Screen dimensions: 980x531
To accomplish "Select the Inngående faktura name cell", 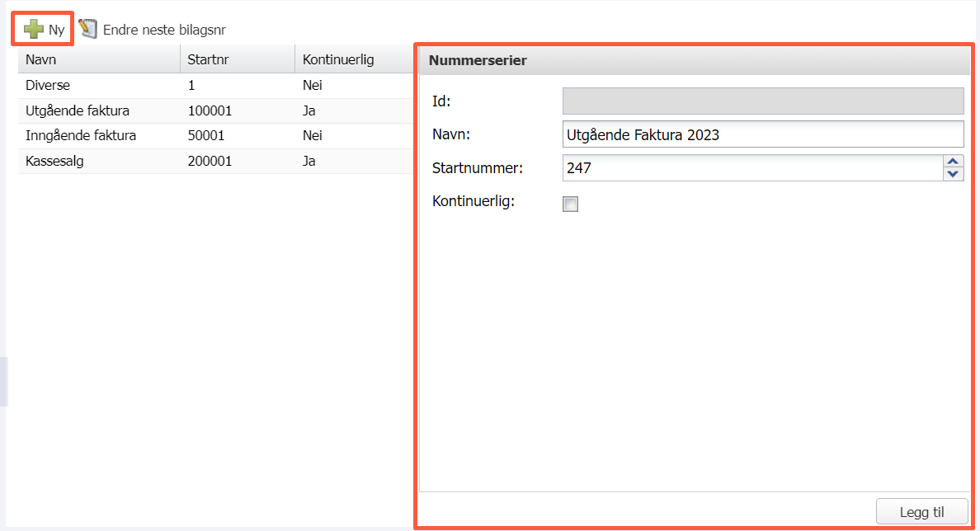I will (x=81, y=136).
